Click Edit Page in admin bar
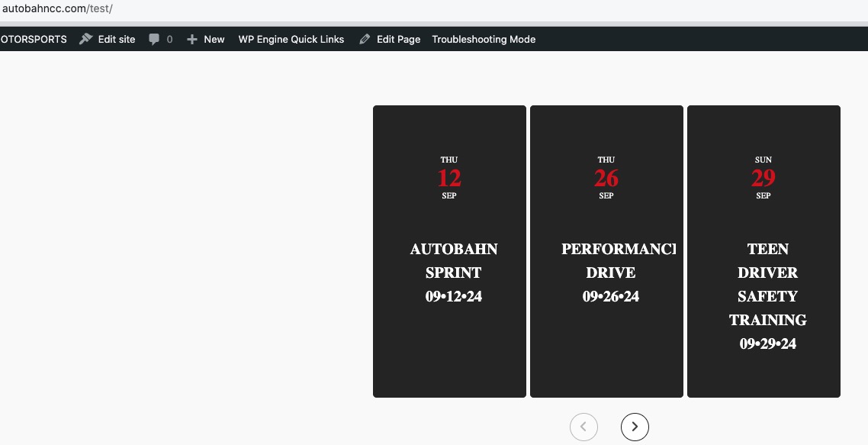Screen dimensions: 868x445 pyautogui.click(x=389, y=40)
